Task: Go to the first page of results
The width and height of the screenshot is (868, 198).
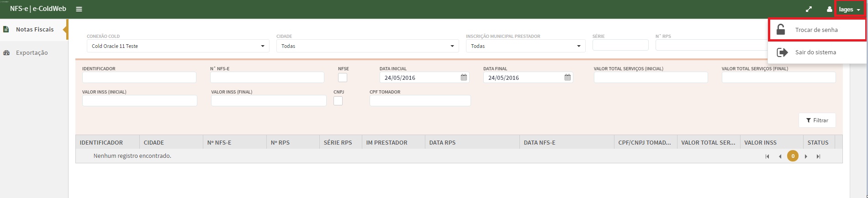Action: pos(767,156)
